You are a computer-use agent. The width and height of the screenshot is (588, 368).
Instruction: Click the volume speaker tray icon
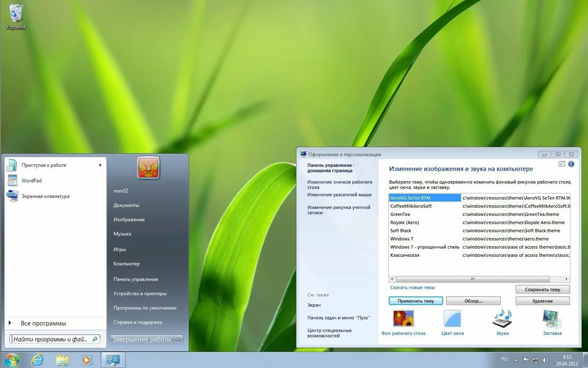[x=546, y=360]
